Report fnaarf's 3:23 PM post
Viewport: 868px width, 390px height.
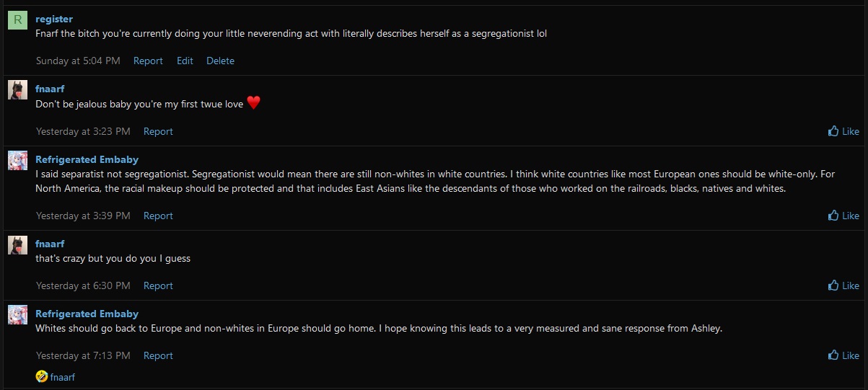[x=158, y=131]
